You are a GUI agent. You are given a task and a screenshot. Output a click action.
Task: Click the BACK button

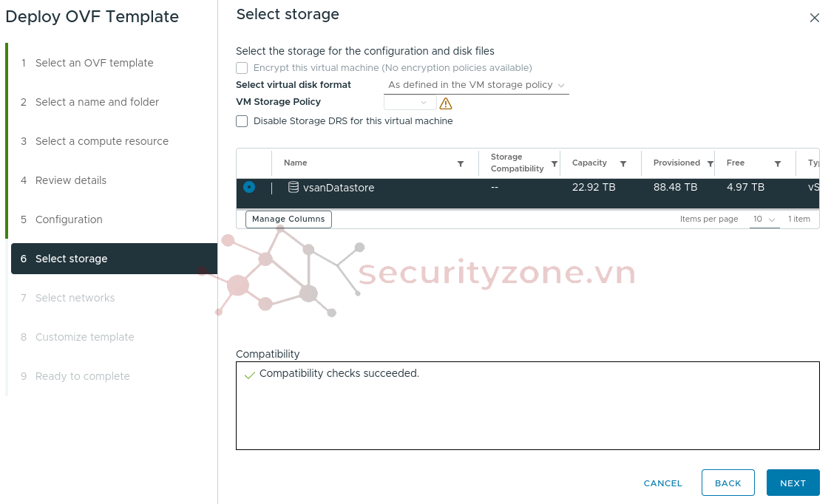727,483
